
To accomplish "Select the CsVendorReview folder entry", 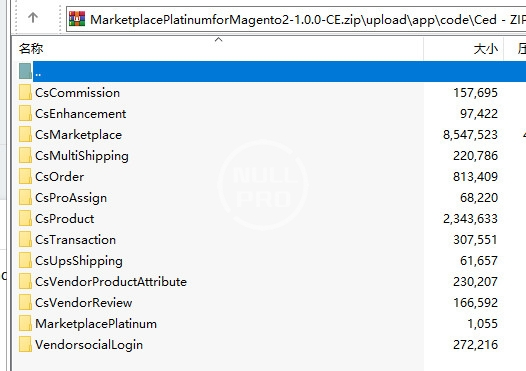I will click(258, 303).
